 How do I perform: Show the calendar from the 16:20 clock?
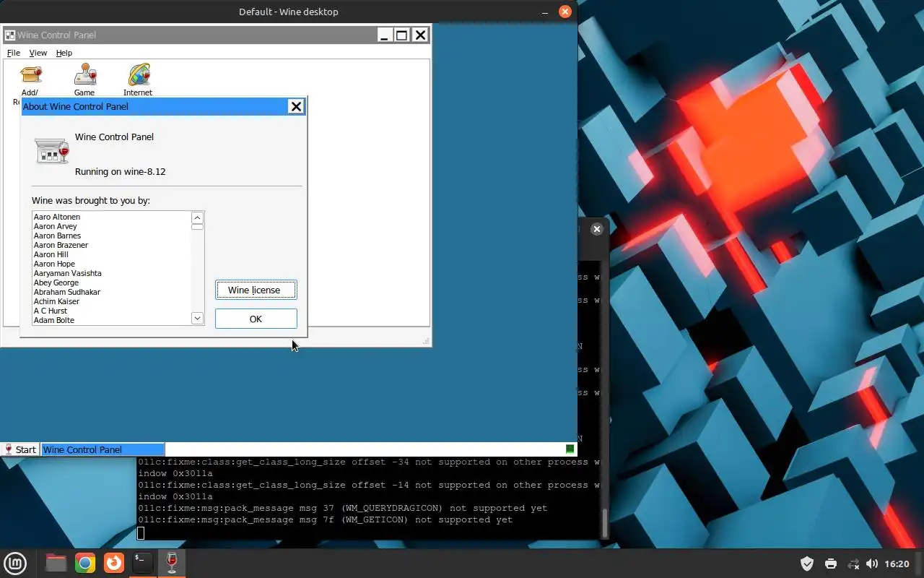tap(897, 564)
